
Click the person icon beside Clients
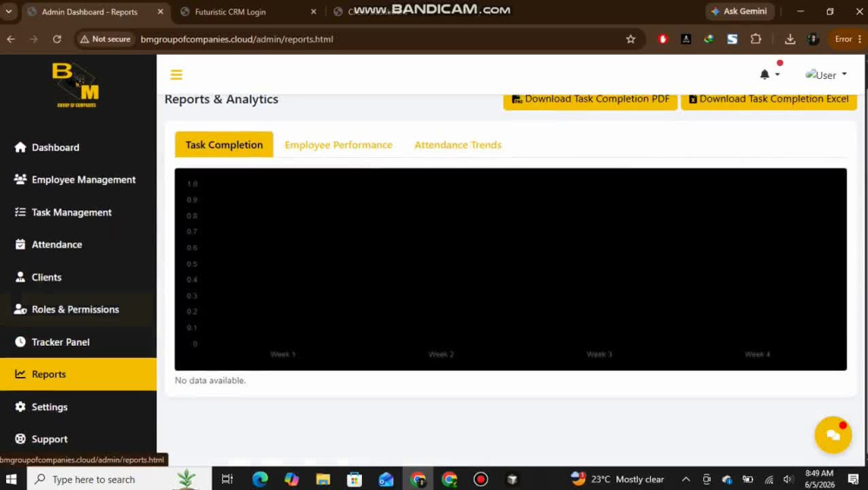click(x=21, y=276)
